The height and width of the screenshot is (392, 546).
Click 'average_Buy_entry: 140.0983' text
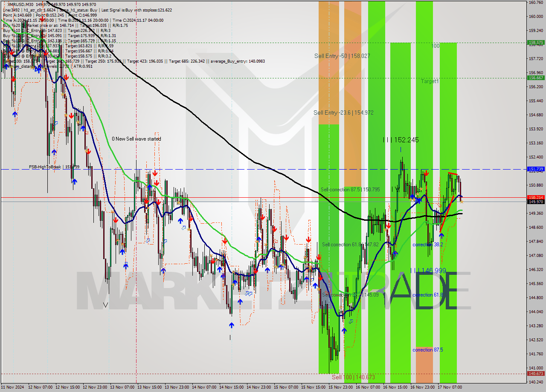(x=237, y=61)
